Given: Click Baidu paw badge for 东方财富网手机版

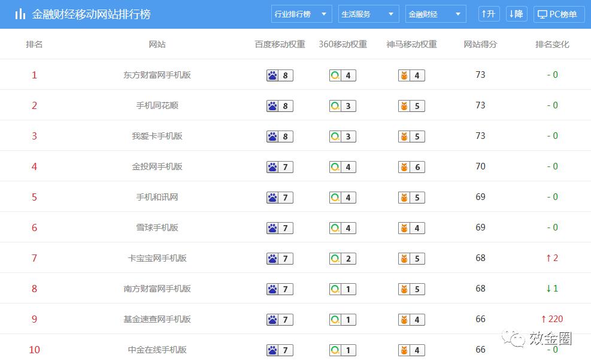Looking at the screenshot, I should [280, 75].
